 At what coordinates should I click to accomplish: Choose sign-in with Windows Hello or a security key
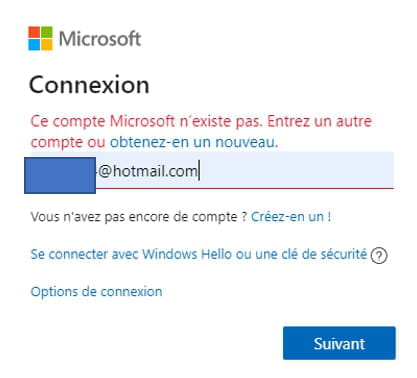(x=199, y=254)
